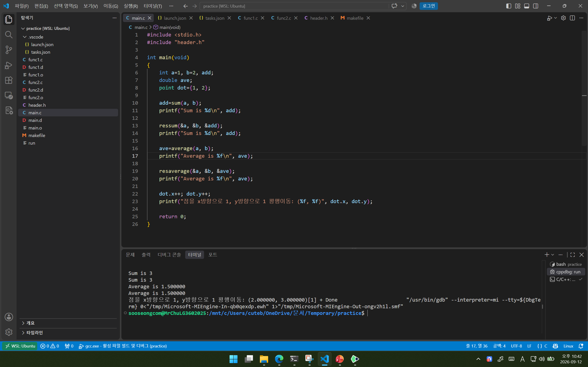Open the Manage gear in activity bar

tap(9, 332)
